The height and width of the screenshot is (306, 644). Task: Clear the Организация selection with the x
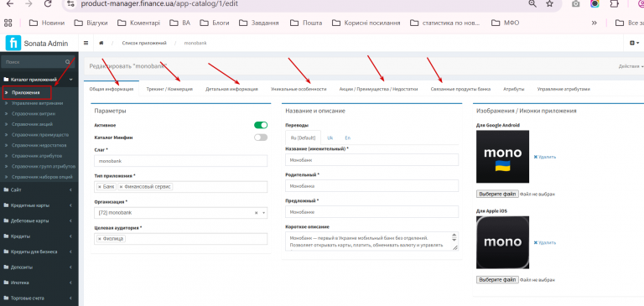coord(257,213)
